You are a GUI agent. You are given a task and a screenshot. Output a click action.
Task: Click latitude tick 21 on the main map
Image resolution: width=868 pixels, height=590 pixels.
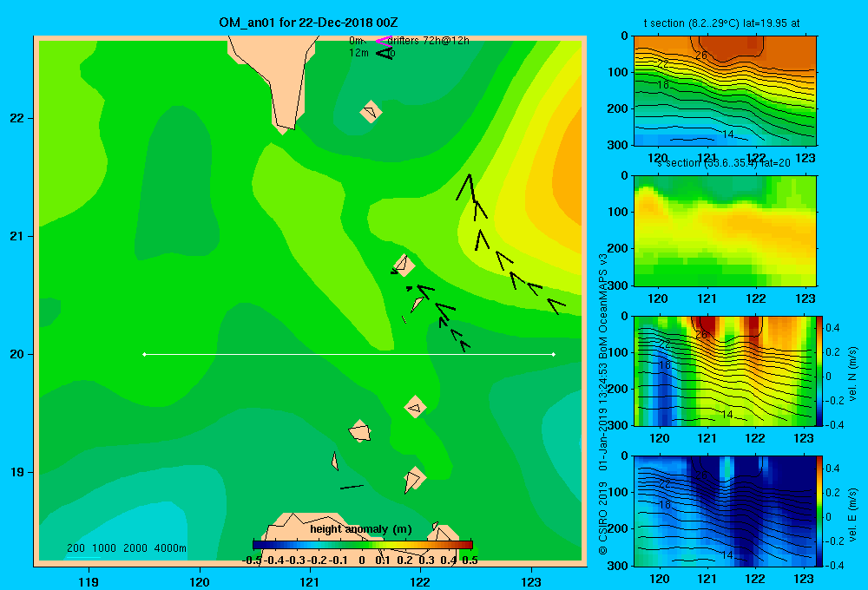click(x=17, y=236)
